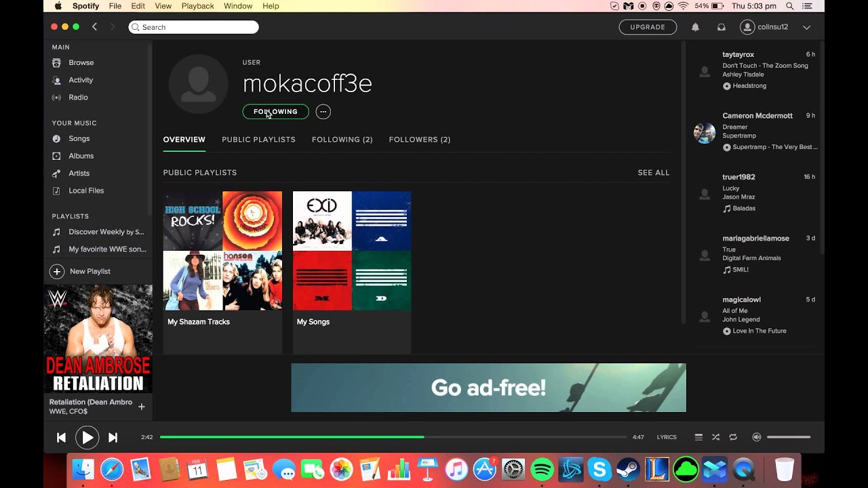Add current track with the plus icon
The width and height of the screenshot is (868, 488).
pos(142,407)
